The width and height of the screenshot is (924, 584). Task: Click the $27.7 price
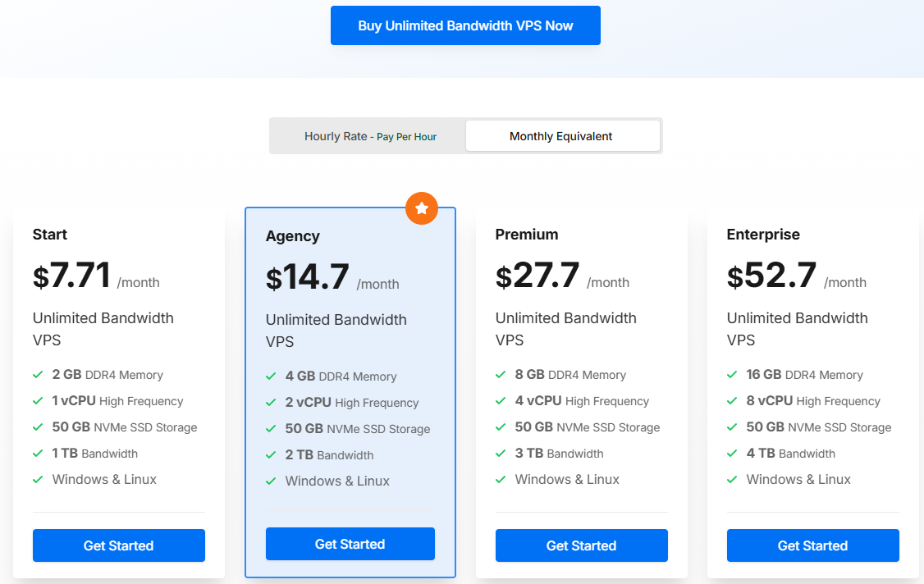pyautogui.click(x=537, y=276)
